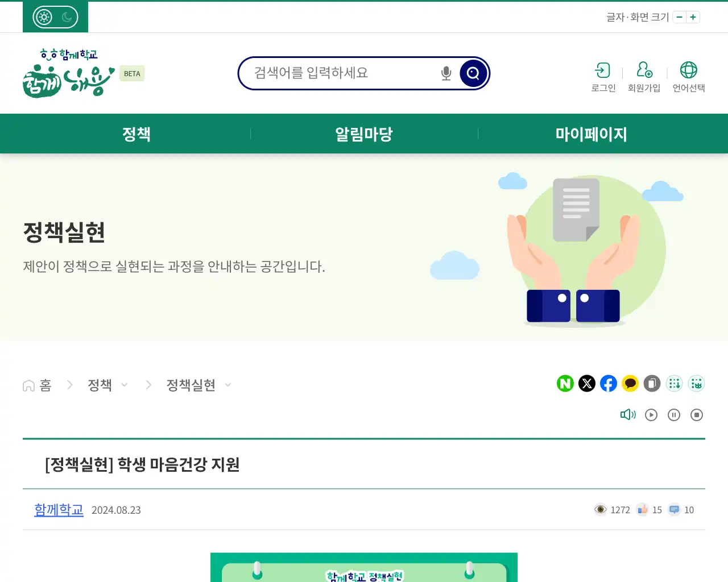The height and width of the screenshot is (582, 728).
Task: Click the 회원가입 sign-up link
Action: pyautogui.click(x=644, y=77)
